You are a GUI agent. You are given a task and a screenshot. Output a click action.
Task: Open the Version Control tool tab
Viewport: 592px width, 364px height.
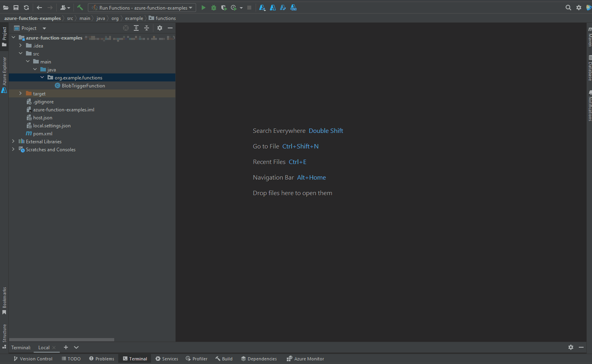(x=33, y=359)
